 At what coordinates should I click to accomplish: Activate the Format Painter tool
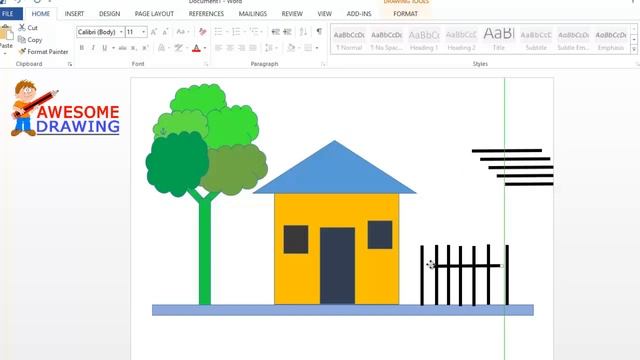click(43, 51)
